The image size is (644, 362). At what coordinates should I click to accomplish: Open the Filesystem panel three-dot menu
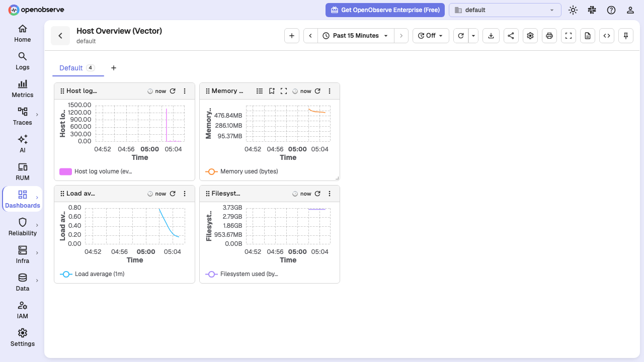coord(330,194)
